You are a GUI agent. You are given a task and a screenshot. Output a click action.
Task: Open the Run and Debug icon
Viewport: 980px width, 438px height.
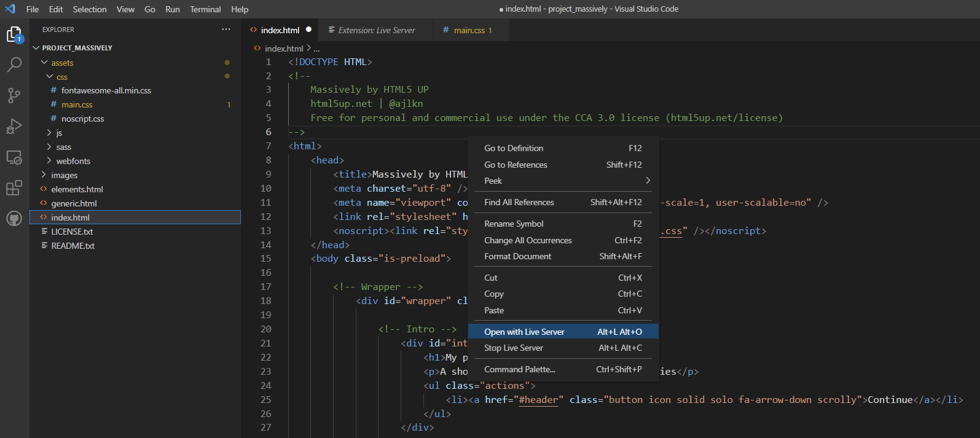pyautogui.click(x=14, y=126)
